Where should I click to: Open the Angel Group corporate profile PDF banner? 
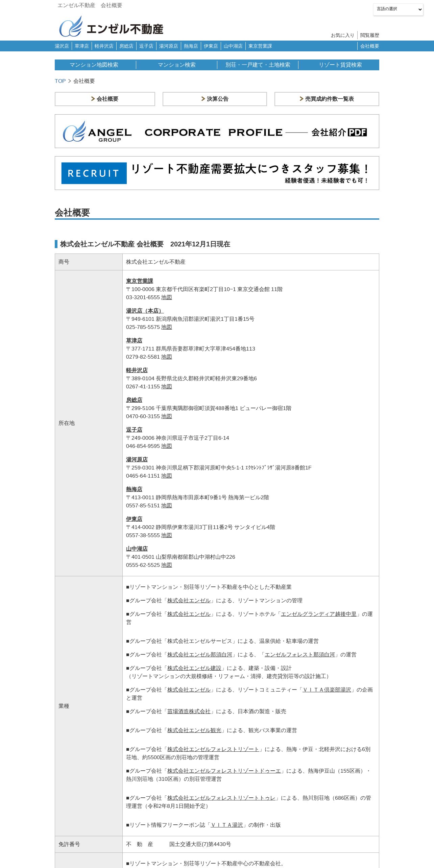pyautogui.click(x=217, y=131)
